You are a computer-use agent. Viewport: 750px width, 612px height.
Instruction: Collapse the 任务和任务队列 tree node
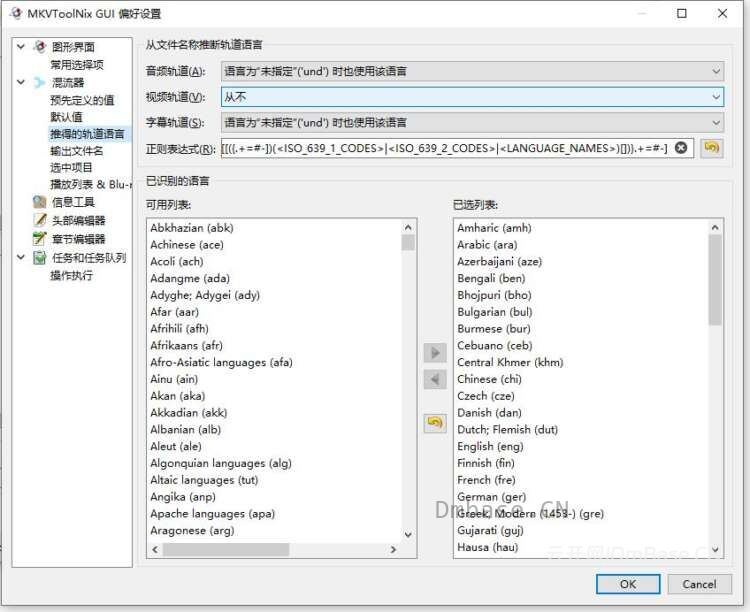click(21, 257)
